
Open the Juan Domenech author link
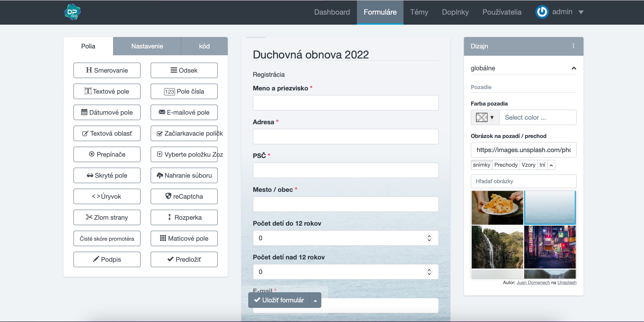click(x=533, y=282)
